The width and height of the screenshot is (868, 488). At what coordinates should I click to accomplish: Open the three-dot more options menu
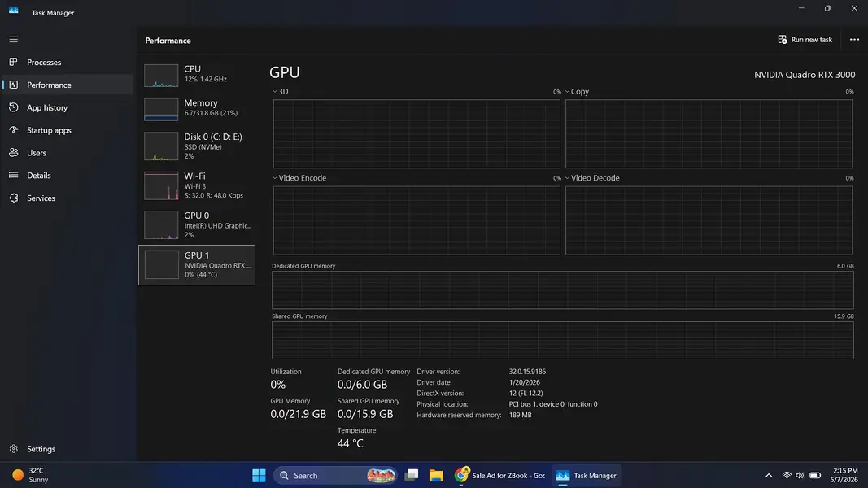point(854,39)
